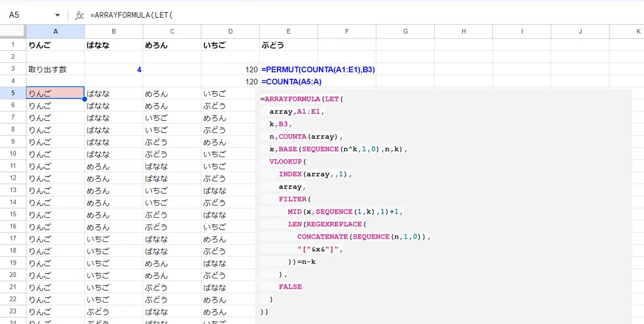Select column G header
644x324 pixels.
pyautogui.click(x=405, y=32)
